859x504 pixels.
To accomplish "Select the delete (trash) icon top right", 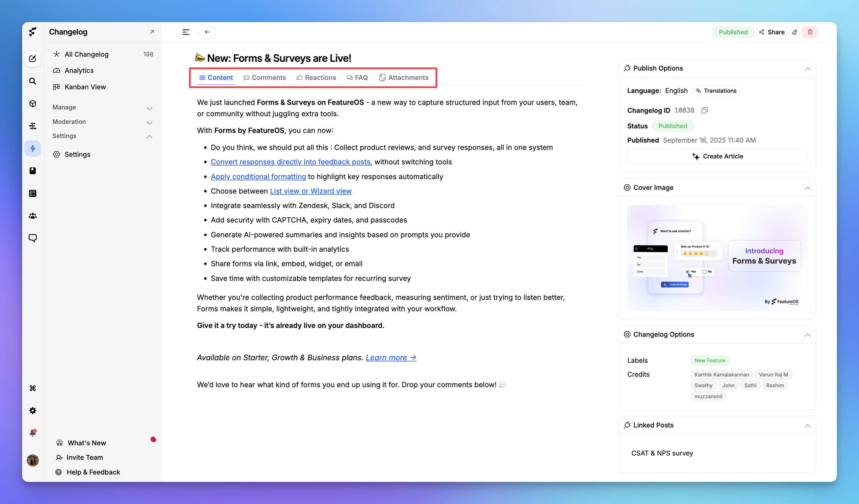I will point(811,32).
